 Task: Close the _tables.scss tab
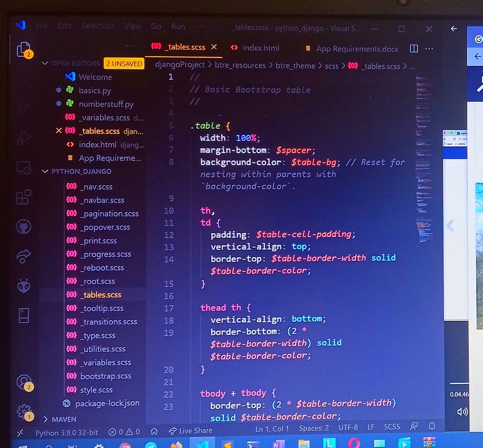click(x=214, y=47)
